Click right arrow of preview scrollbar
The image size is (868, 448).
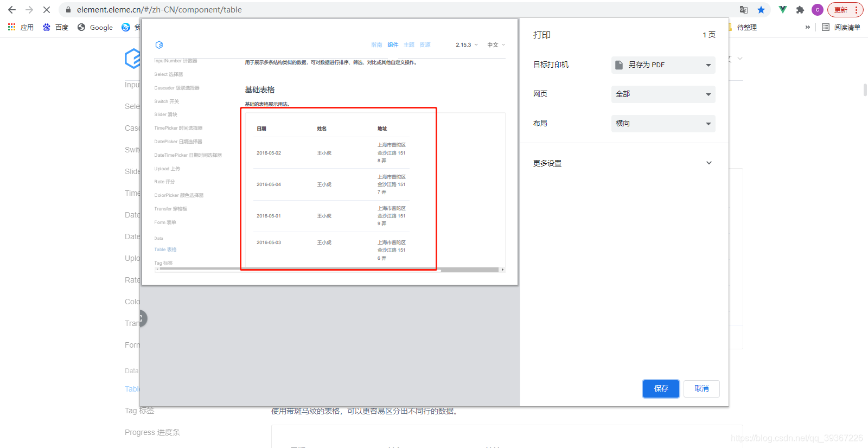503,270
